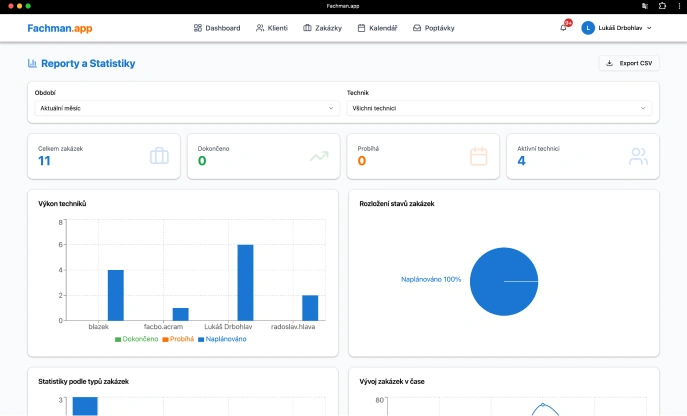Open the Období dropdown
Viewport: 687px width, 416px height.
(x=185, y=108)
